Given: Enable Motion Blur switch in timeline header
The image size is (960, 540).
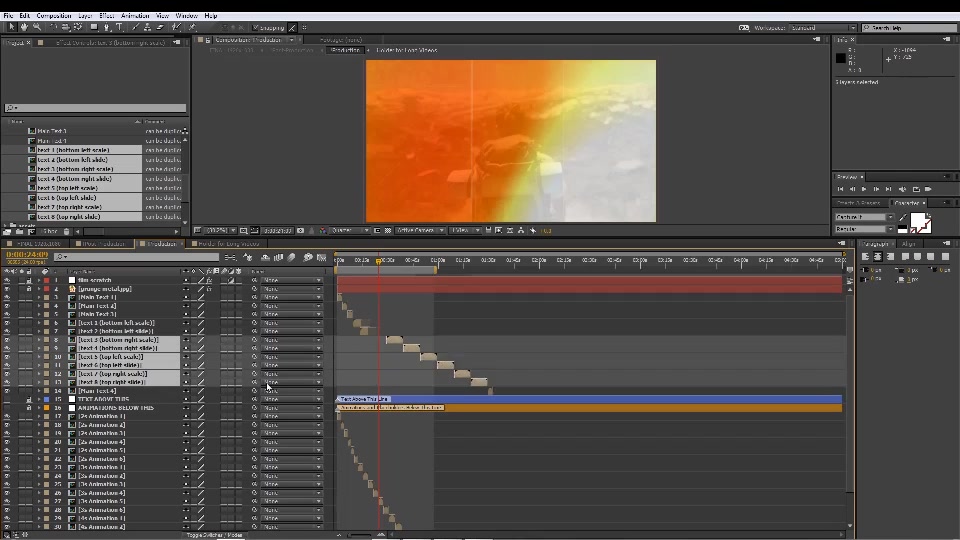Looking at the screenshot, I should pos(291,258).
